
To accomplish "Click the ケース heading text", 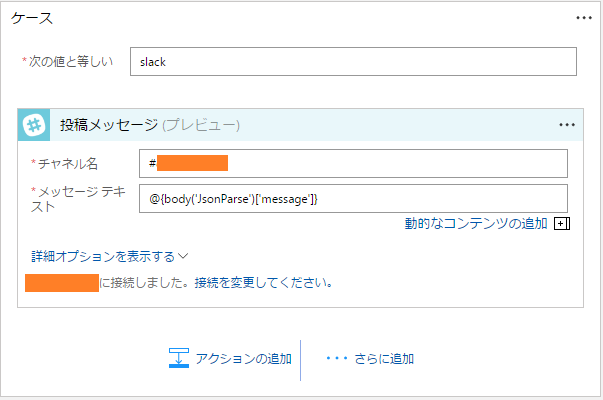I will click(32, 18).
